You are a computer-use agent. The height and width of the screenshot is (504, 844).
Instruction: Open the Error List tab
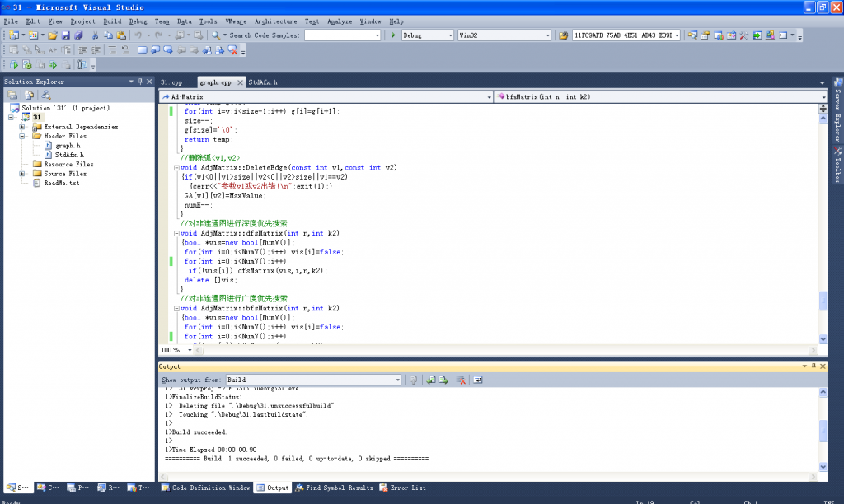[x=402, y=488]
